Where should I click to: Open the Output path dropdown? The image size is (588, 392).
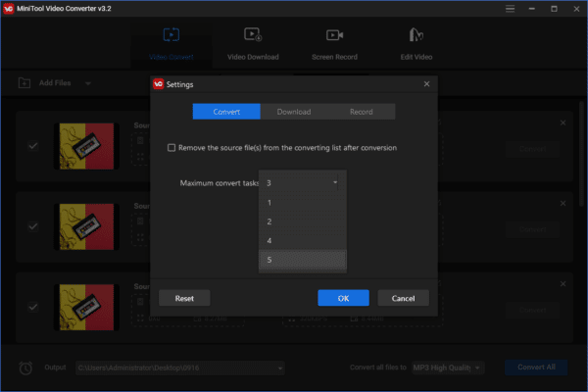pos(280,368)
